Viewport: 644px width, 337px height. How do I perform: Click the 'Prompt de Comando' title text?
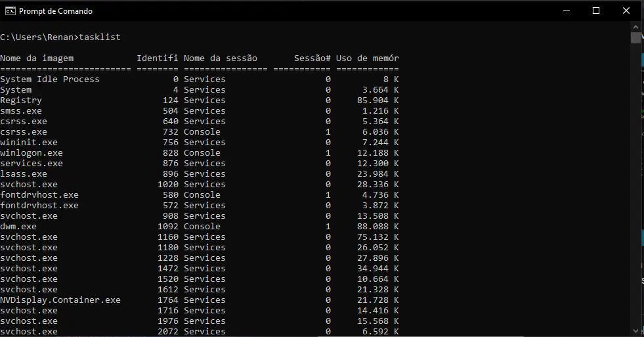[56, 11]
